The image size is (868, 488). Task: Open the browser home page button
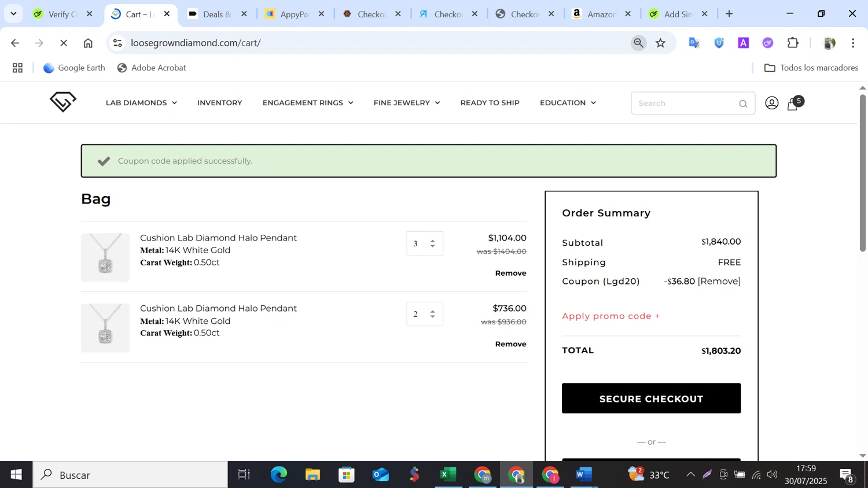(x=88, y=43)
